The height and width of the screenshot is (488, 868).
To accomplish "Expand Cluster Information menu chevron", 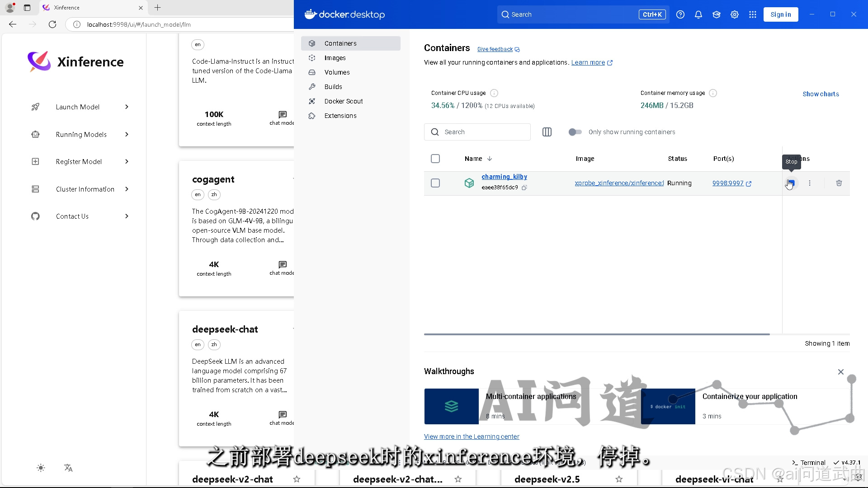I will (127, 189).
